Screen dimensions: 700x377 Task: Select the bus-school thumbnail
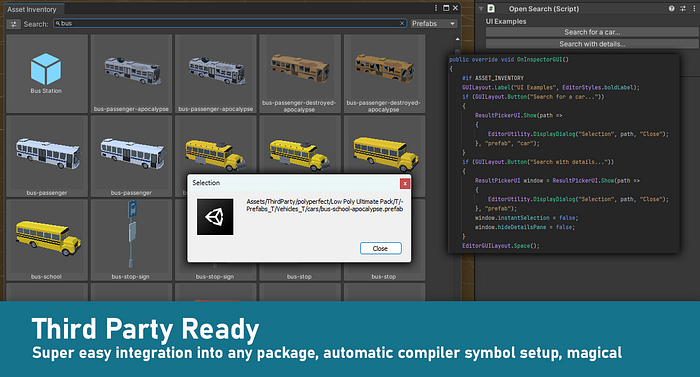tap(47, 240)
